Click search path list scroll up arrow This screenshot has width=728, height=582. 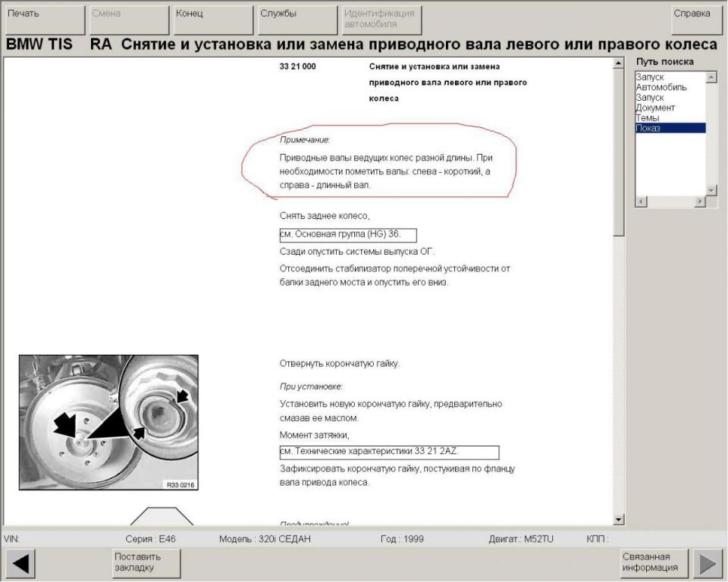(x=711, y=77)
